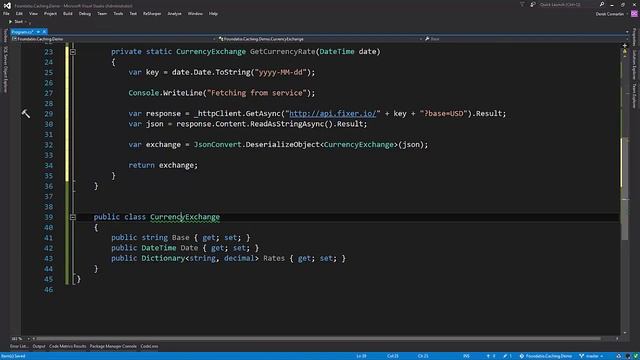Image resolution: width=640 pixels, height=360 pixels.
Task: Open the Team menu
Action: pyautogui.click(x=102, y=13)
